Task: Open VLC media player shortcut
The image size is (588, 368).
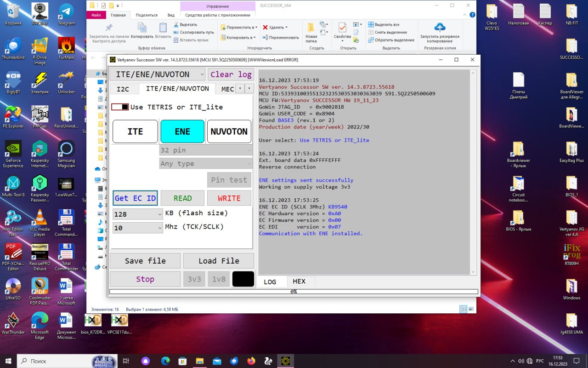Action: point(40,223)
